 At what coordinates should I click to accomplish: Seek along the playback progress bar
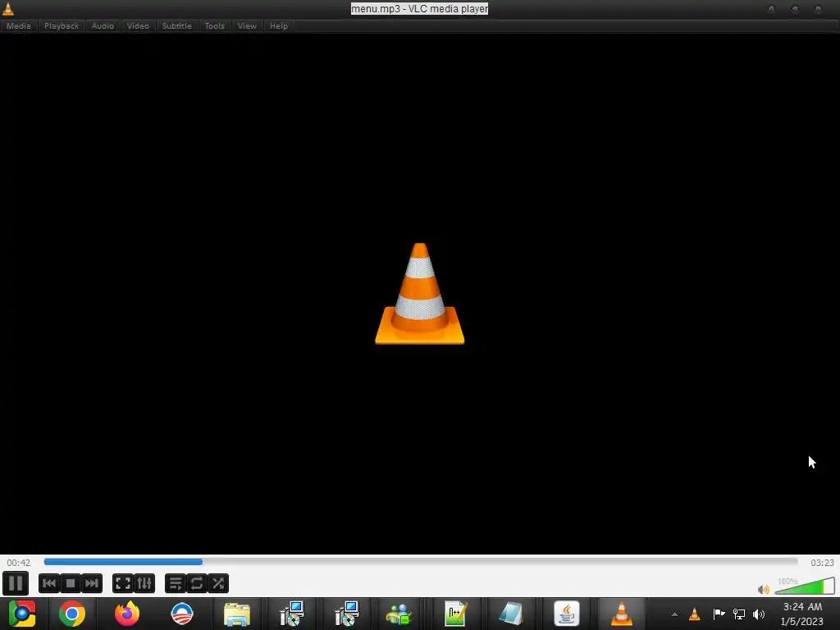(x=421, y=562)
